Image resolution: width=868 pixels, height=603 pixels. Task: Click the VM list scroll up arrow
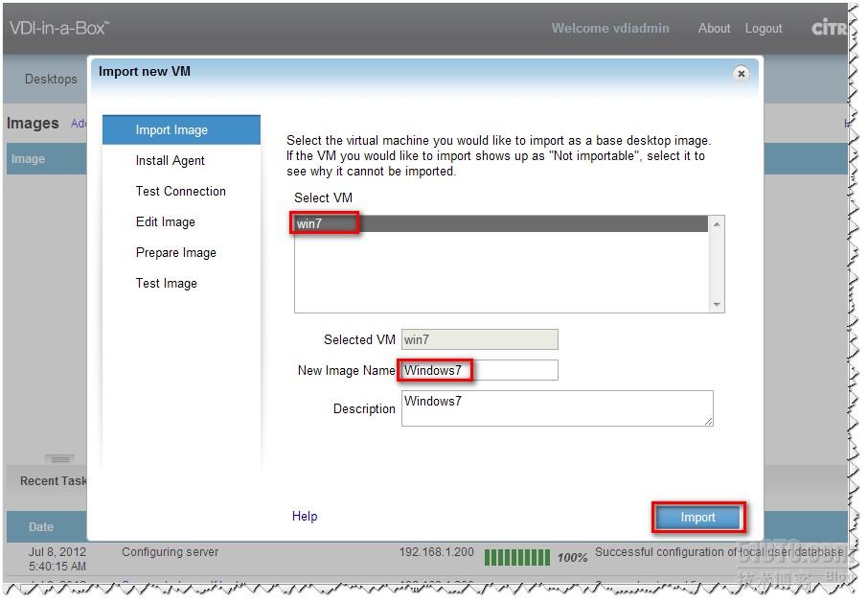pos(717,224)
